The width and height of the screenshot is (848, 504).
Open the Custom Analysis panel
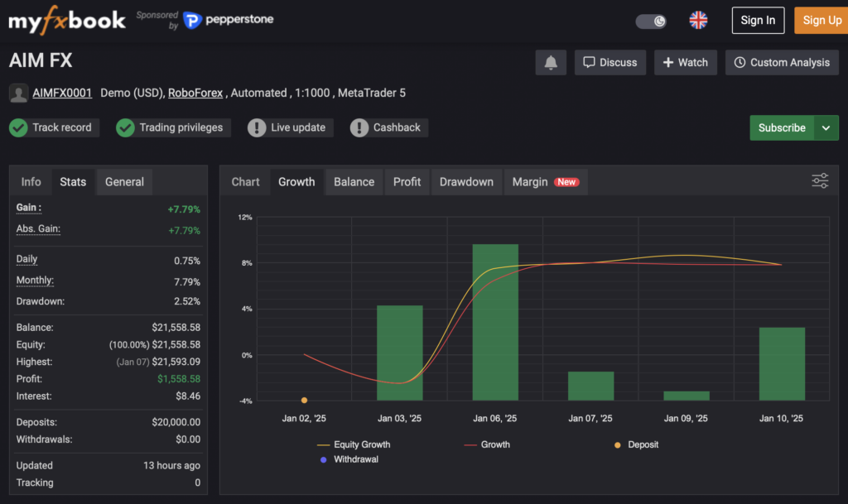[x=781, y=62]
